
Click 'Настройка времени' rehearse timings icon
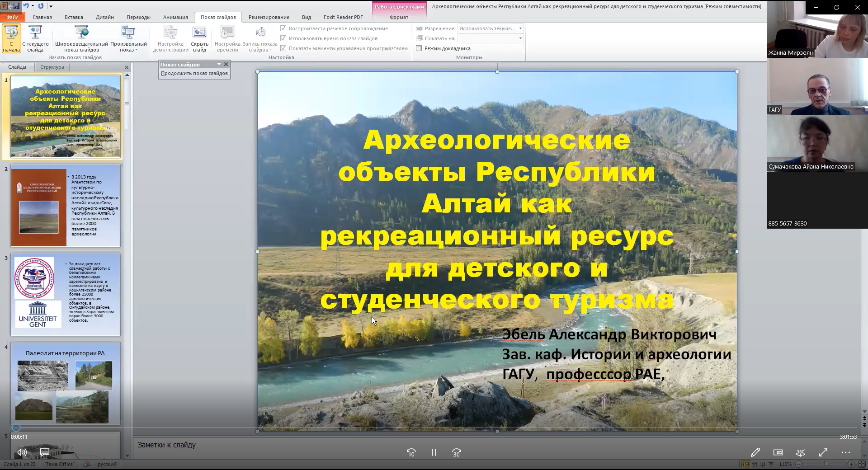(227, 38)
